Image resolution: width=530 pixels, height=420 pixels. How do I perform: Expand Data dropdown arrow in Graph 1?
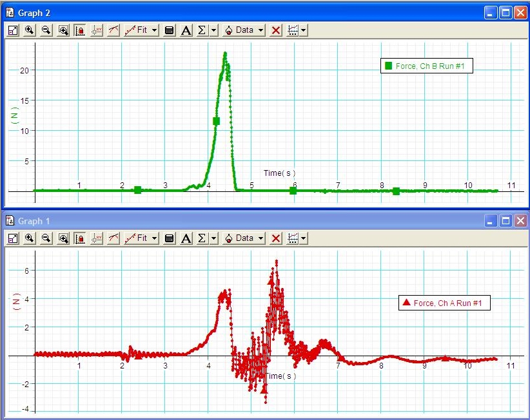coord(261,238)
